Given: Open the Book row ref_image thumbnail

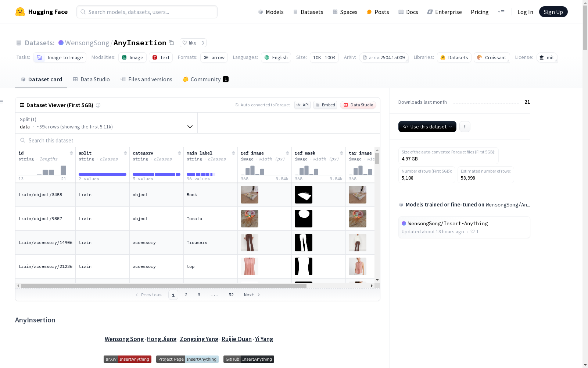Looking at the screenshot, I should [250, 195].
